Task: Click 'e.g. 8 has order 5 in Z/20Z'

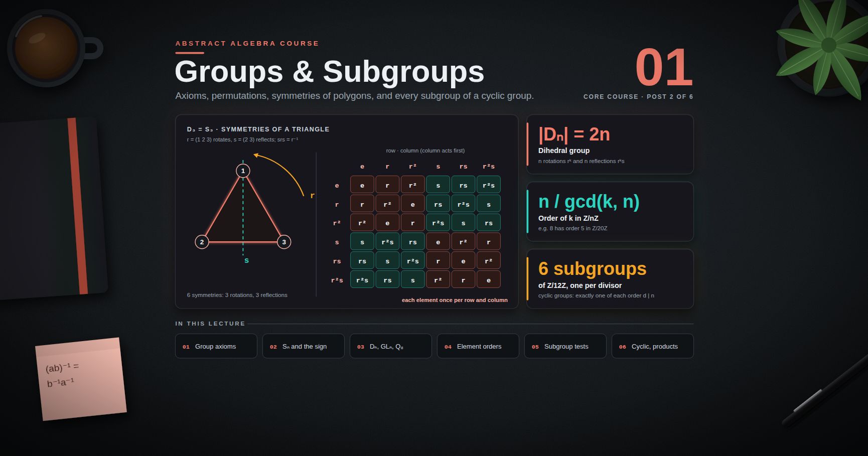Action: point(573,228)
